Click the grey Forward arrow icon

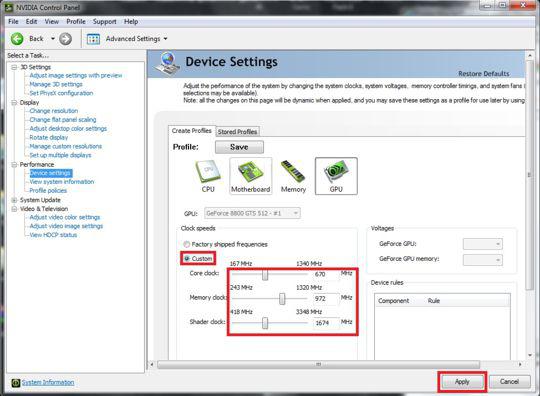(x=65, y=39)
